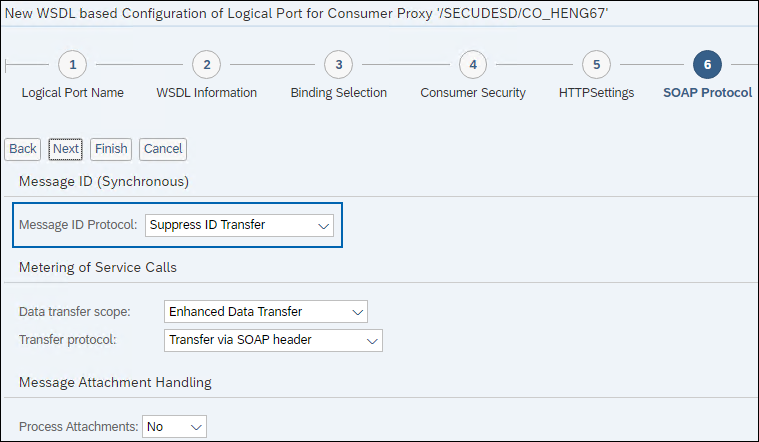Click the Transfer protocol label

click(x=68, y=340)
